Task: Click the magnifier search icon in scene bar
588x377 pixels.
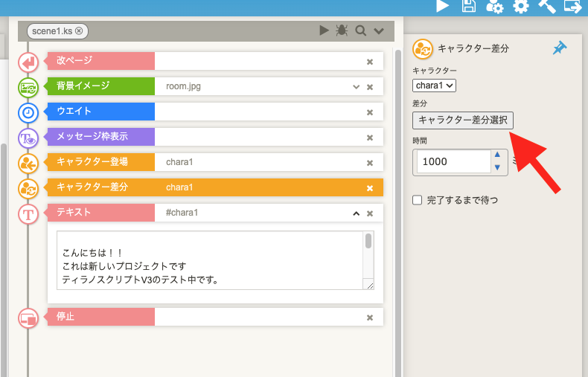Action: (360, 30)
